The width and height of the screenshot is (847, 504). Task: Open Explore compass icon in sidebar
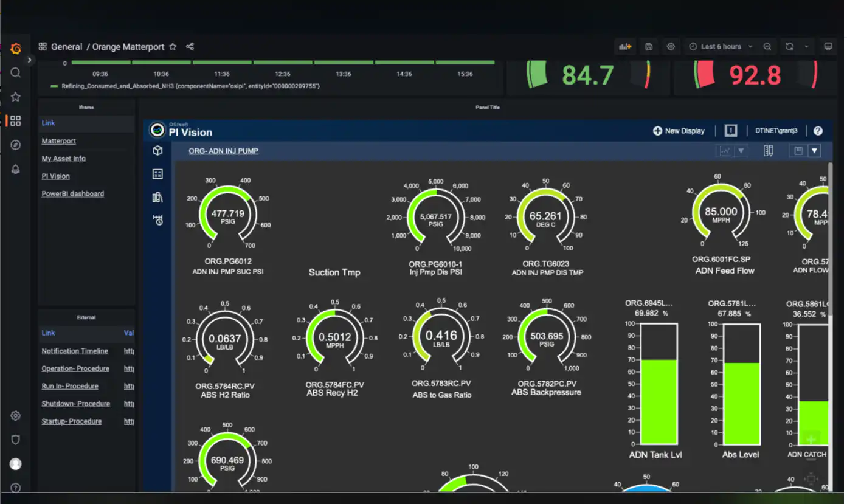16,145
